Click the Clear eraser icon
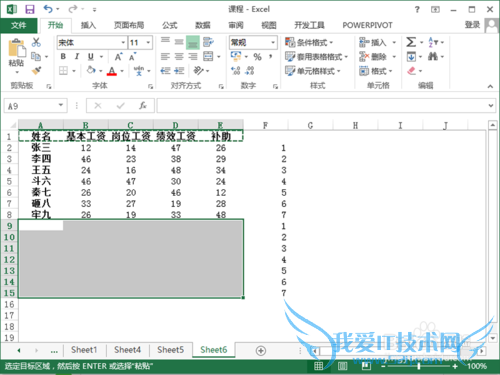This screenshot has width=500, height=375. click(412, 71)
